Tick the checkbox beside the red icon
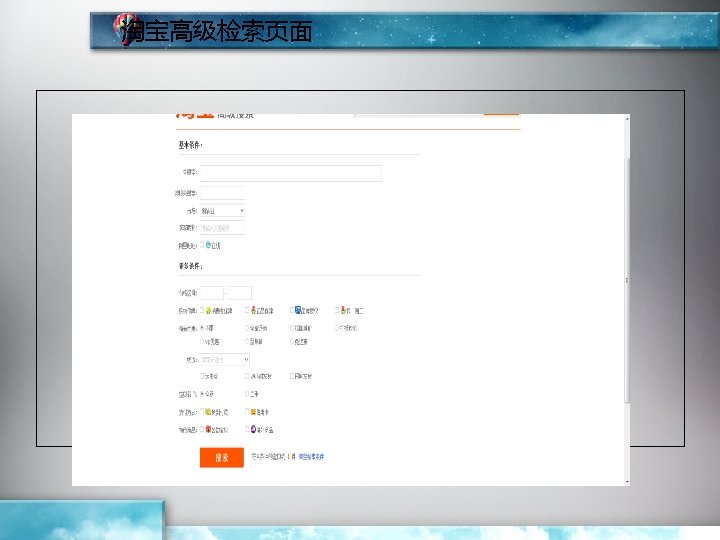720x540 pixels. tap(202, 429)
